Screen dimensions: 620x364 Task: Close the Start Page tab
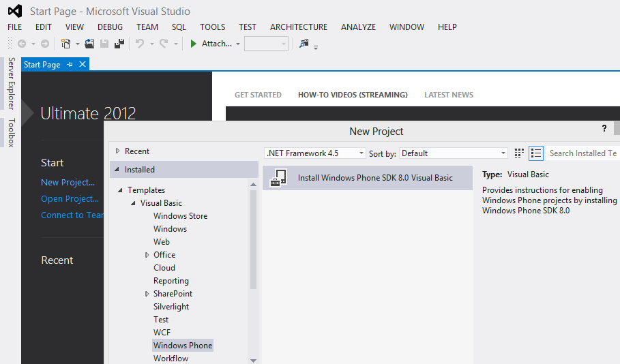pos(83,64)
